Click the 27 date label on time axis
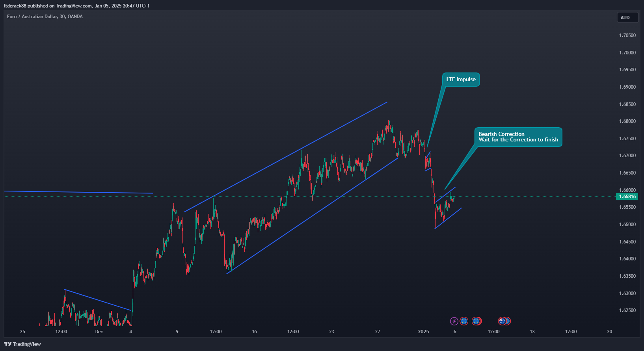This screenshot has height=351, width=644. coord(378,332)
